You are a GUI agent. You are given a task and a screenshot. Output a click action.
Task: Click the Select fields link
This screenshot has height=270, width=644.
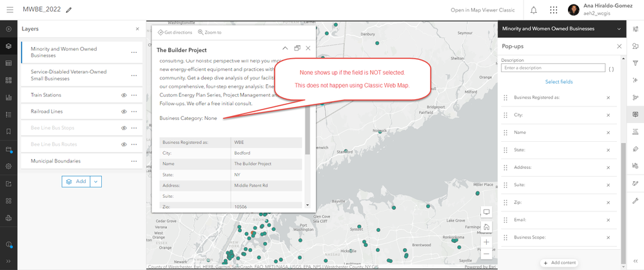pos(558,82)
